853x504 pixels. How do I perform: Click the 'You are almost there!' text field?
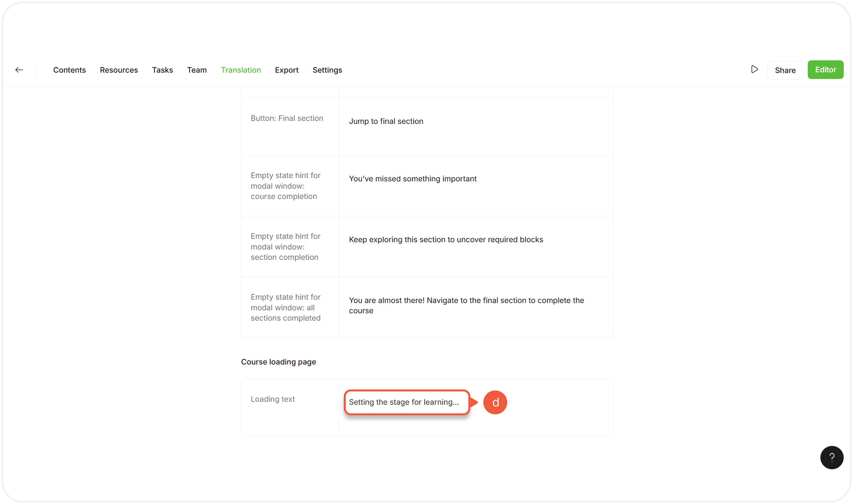[466, 305]
